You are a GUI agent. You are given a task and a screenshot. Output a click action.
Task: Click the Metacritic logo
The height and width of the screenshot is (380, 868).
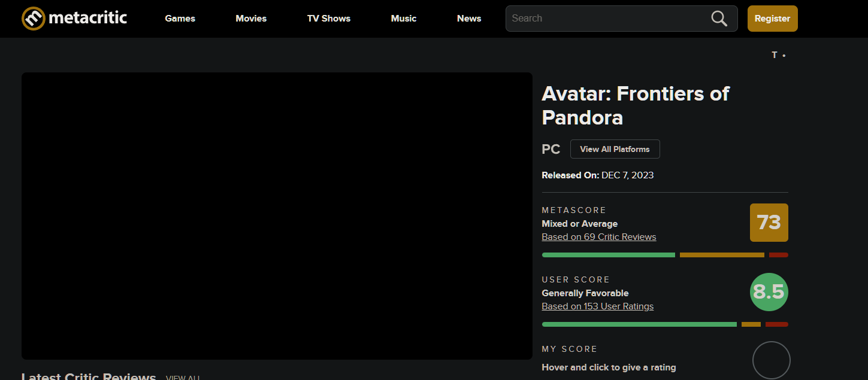click(x=74, y=19)
